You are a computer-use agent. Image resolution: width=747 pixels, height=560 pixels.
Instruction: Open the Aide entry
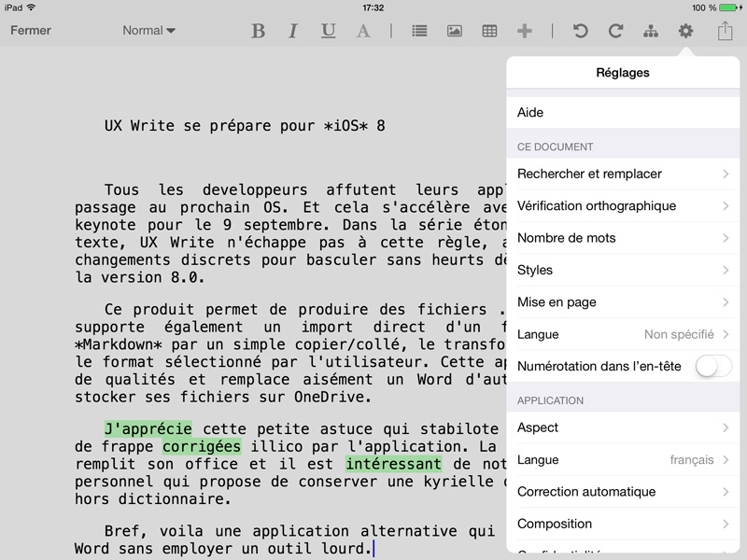click(x=623, y=112)
